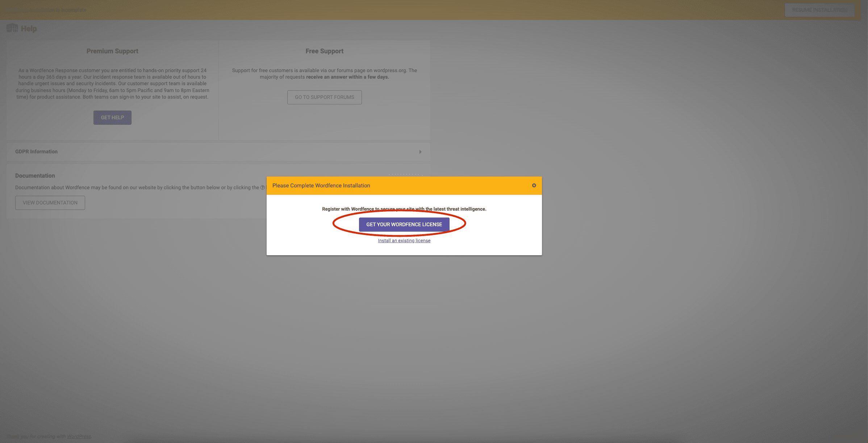Image resolution: width=868 pixels, height=443 pixels.
Task: Click the Register with Wordfence message text
Action: point(404,209)
